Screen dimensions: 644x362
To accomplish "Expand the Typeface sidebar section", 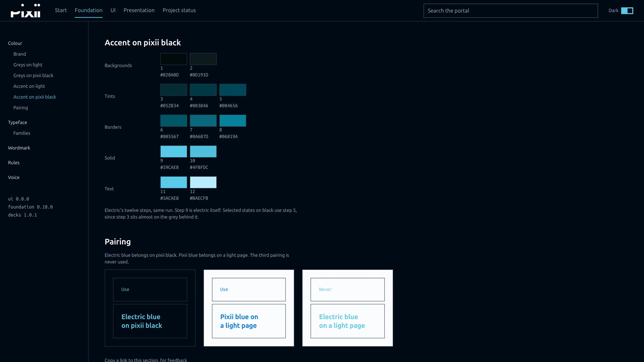I will click(x=17, y=122).
